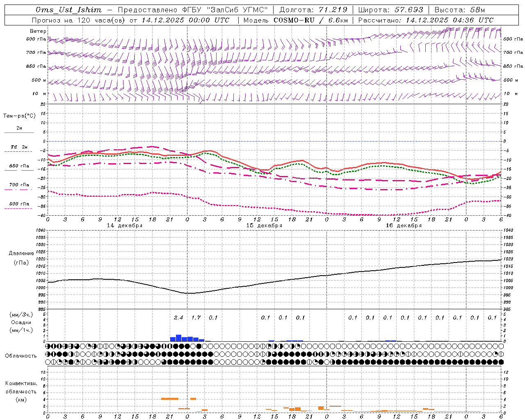Click the Модель COSMO-RU / 6.6км label
Viewport: 525px width, 420px height.
pos(296,20)
